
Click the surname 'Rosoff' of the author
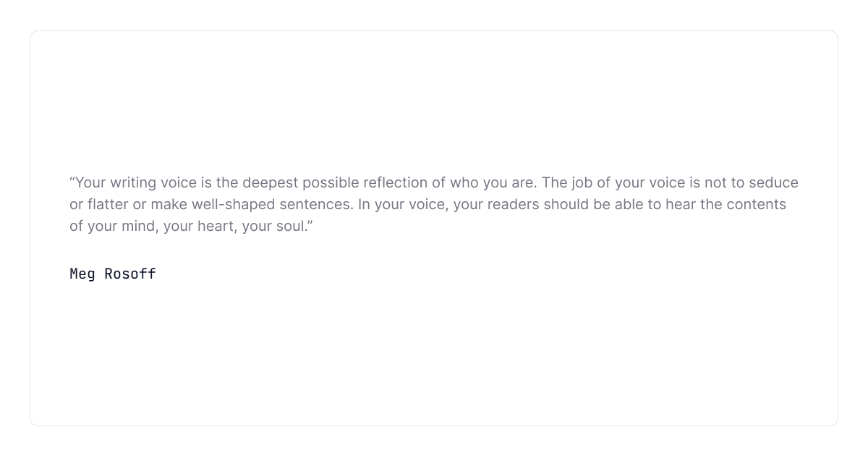[130, 274]
